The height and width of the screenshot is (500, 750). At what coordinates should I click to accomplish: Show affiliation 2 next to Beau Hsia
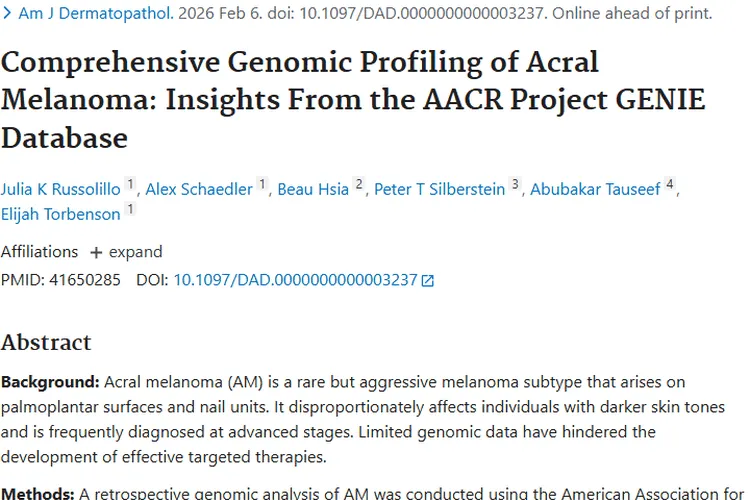359,185
